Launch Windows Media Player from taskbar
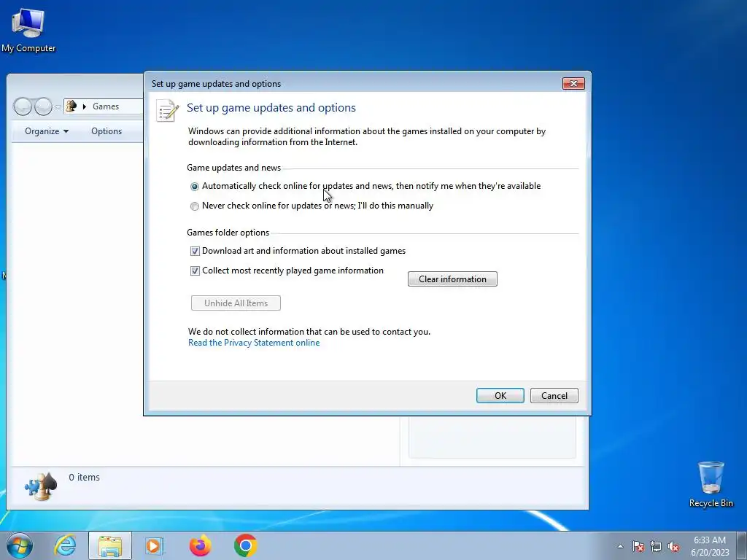 [x=155, y=545]
